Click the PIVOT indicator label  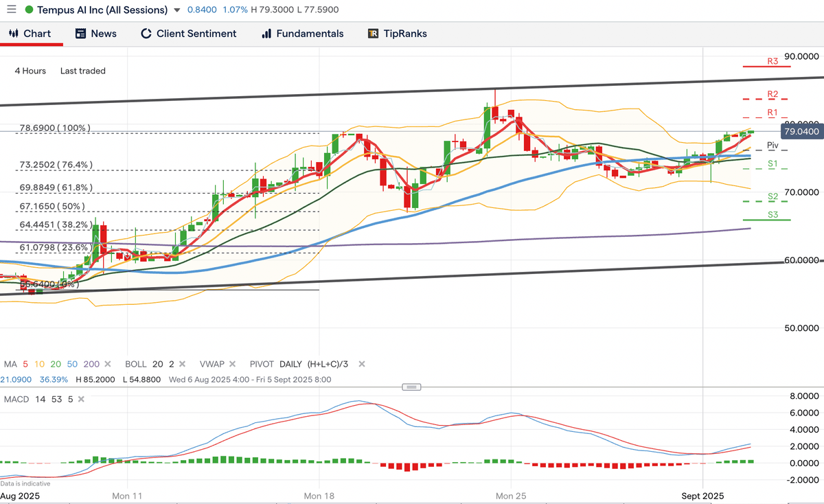[262, 364]
